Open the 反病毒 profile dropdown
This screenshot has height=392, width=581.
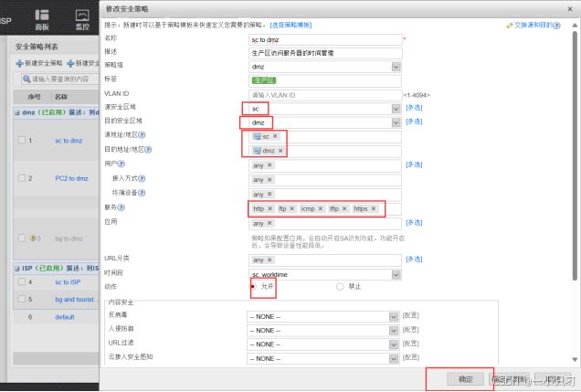tap(393, 317)
